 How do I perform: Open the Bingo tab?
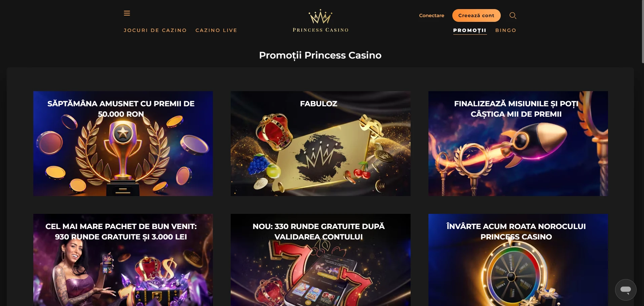tap(506, 30)
